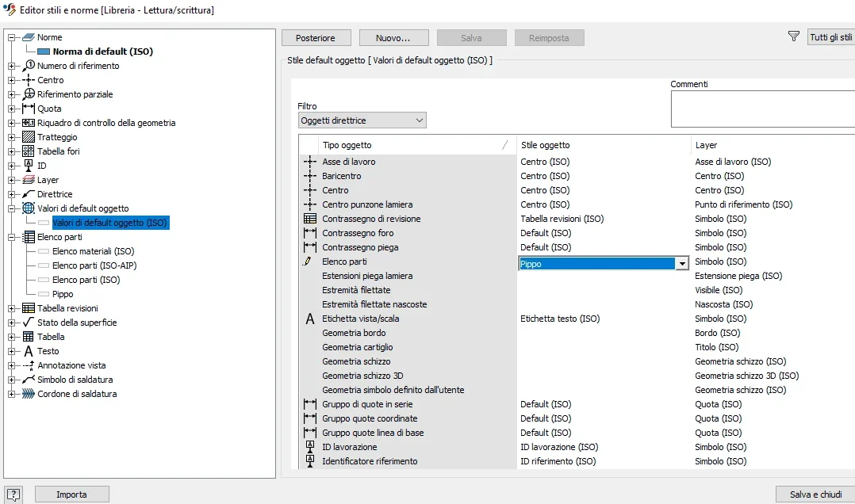The height and width of the screenshot is (504, 855).
Task: Click the filter funnel icon
Action: pos(794,36)
